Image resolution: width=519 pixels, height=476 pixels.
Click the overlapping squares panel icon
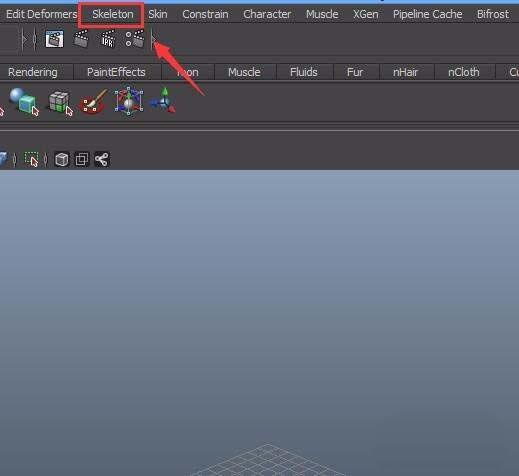[82, 159]
